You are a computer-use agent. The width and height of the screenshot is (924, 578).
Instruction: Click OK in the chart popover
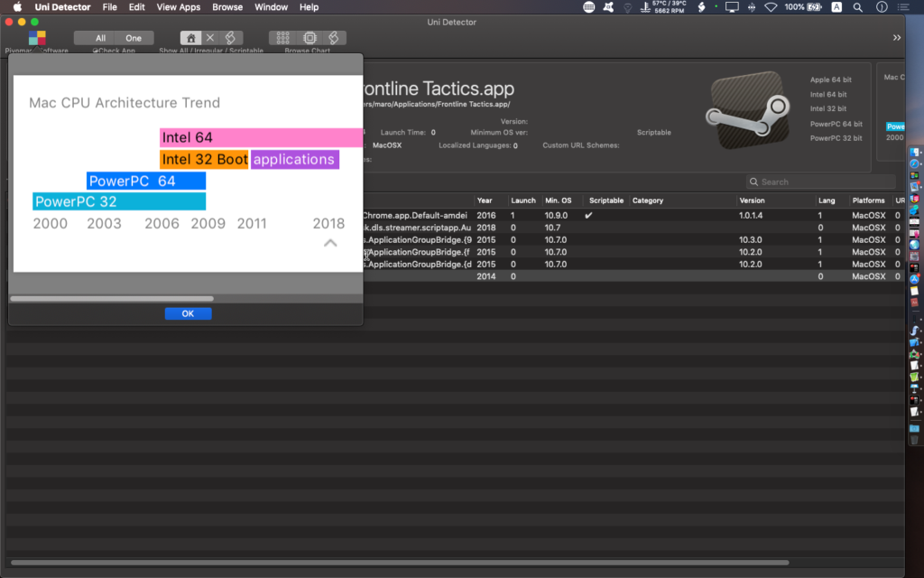click(x=188, y=313)
